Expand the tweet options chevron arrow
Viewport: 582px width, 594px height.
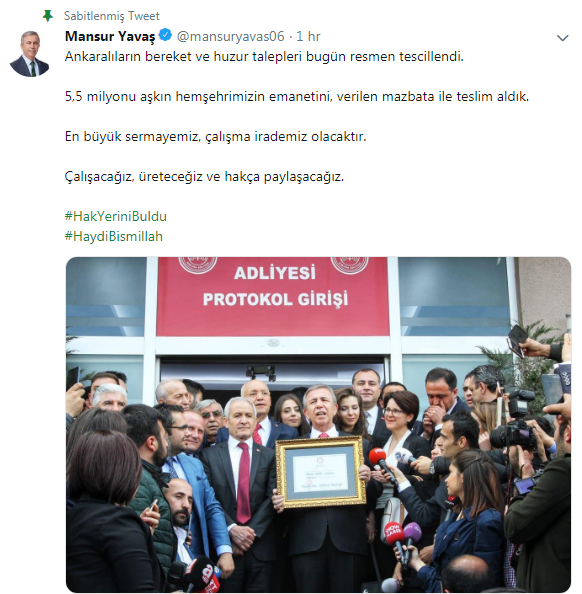click(x=562, y=38)
